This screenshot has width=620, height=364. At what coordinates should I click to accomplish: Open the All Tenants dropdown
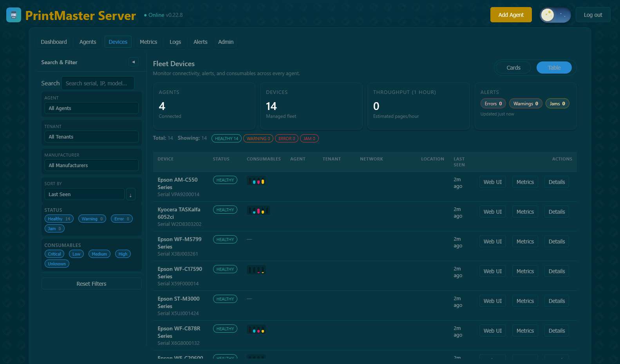[91, 137]
